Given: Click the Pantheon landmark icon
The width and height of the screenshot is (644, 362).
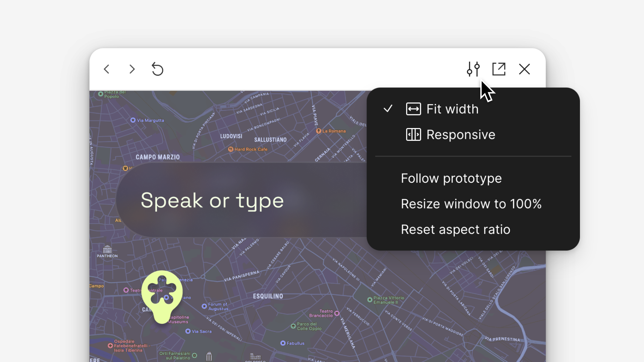Looking at the screenshot, I should [107, 249].
